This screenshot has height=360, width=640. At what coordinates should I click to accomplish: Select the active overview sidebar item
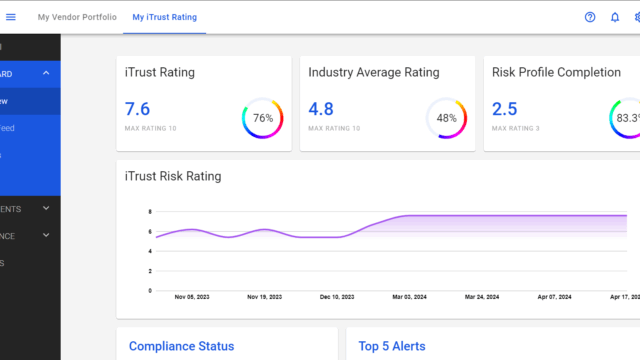coord(30,101)
